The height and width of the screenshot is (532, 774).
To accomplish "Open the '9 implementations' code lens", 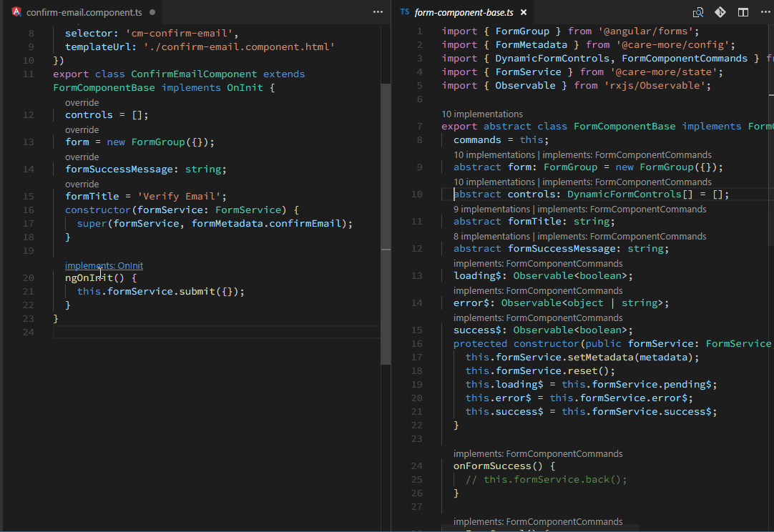I will tap(491, 210).
